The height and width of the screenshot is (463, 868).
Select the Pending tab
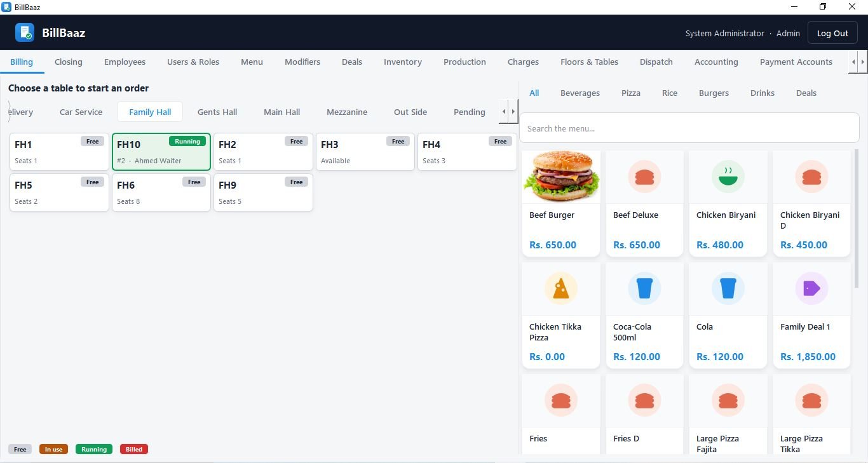[x=470, y=112]
